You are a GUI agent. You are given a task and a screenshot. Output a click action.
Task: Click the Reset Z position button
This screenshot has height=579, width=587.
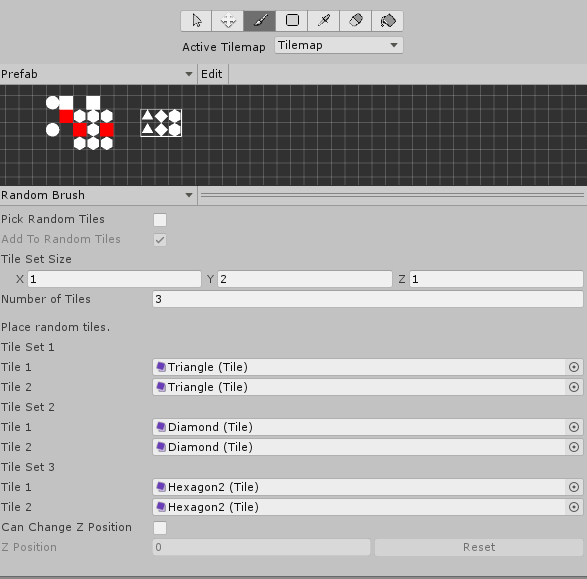[x=479, y=547]
